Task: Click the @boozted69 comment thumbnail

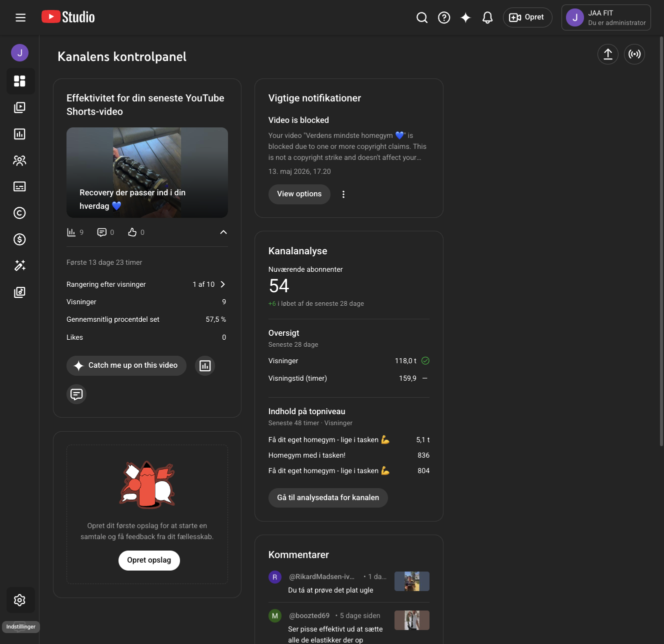Action: 412,620
